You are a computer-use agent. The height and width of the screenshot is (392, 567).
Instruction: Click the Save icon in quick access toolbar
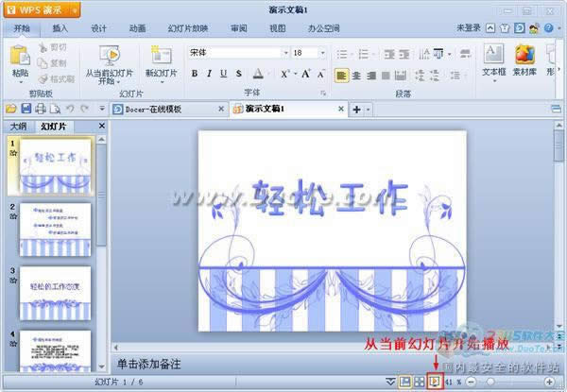coord(26,110)
